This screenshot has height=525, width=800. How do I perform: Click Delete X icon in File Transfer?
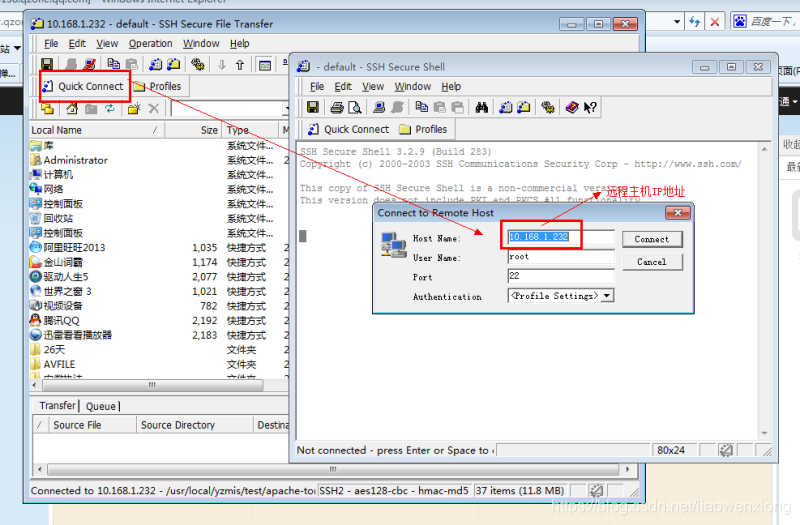point(154,108)
